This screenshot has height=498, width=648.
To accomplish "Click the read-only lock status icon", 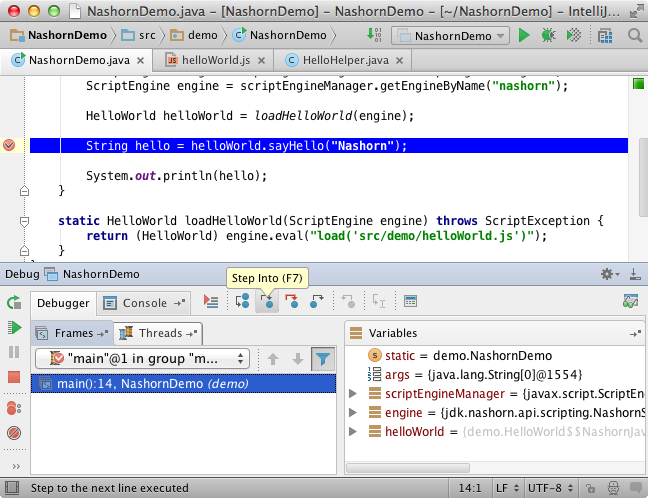I will click(x=590, y=488).
